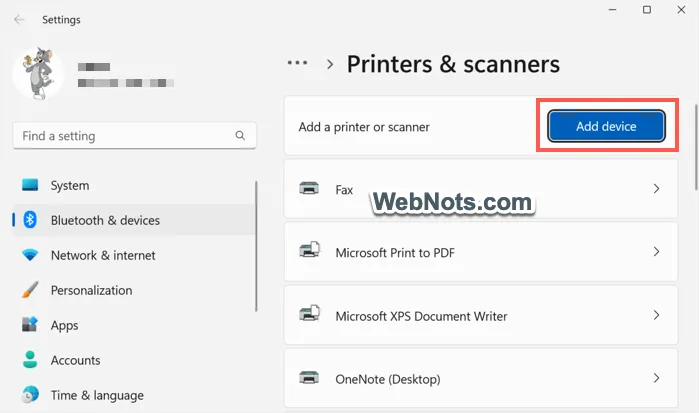This screenshot has width=699, height=413.
Task: Click Add a printer or scanner label
Action: pyautogui.click(x=364, y=127)
